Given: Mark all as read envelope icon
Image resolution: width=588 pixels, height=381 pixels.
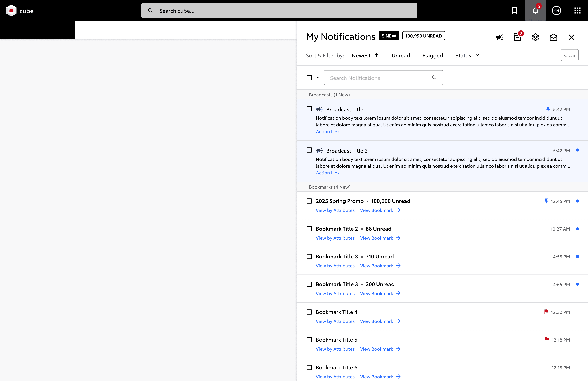Looking at the screenshot, I should [553, 37].
